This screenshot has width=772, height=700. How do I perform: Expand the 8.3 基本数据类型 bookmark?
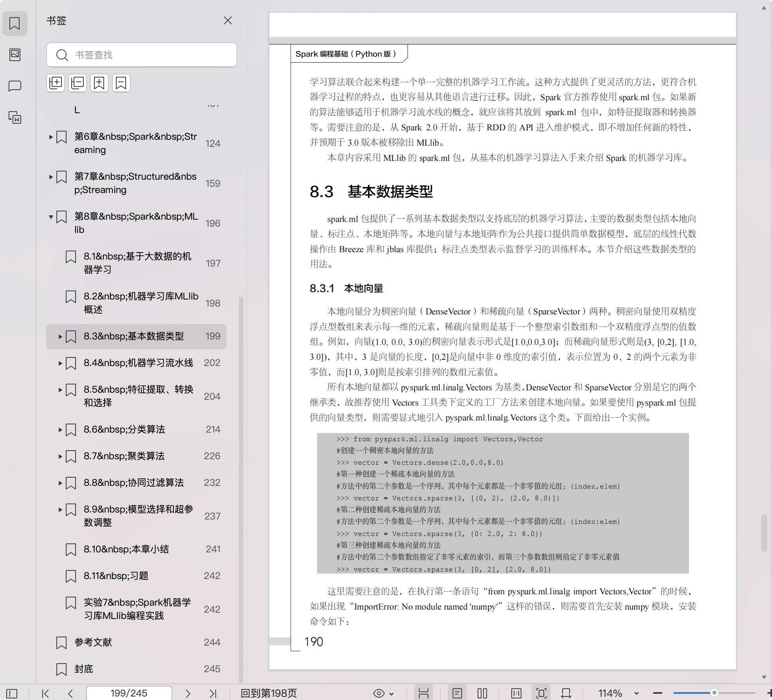coord(60,337)
